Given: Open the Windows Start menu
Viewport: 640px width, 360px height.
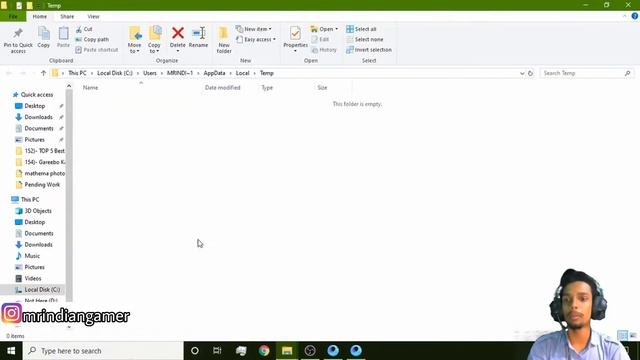Looking at the screenshot, I should point(11,351).
